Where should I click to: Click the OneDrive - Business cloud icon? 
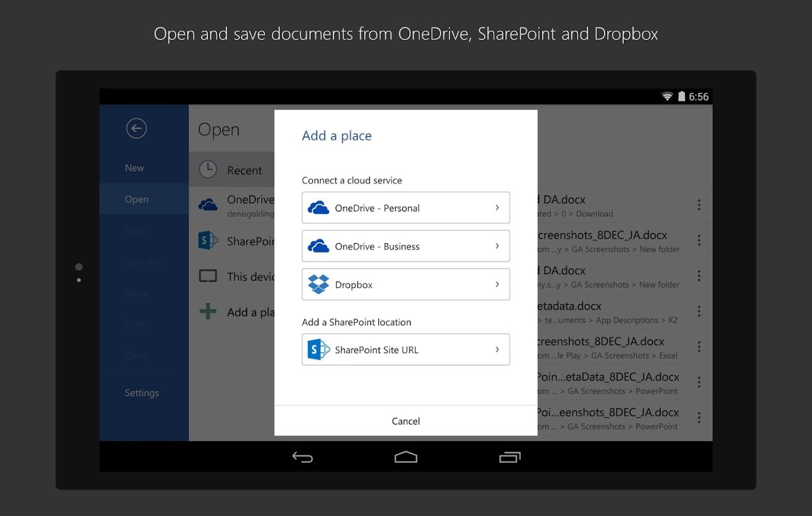pyautogui.click(x=319, y=246)
